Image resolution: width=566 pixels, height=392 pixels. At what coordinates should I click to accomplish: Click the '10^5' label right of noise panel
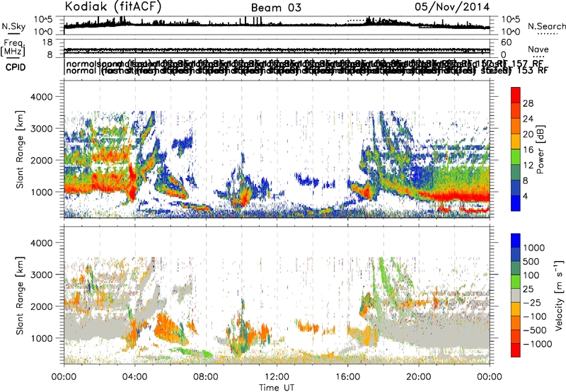point(511,20)
